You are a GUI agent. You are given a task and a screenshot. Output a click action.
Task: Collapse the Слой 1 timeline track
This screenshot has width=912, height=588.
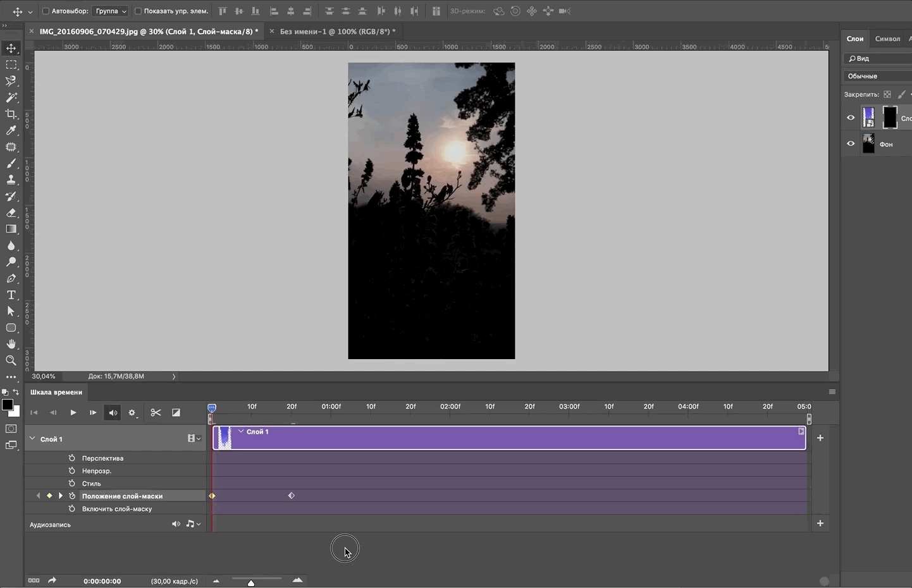[33, 438]
